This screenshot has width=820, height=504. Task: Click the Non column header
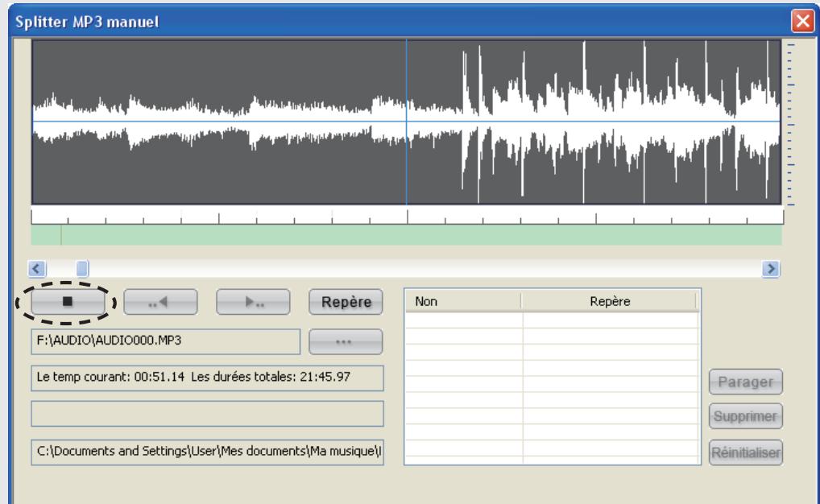coord(463,301)
